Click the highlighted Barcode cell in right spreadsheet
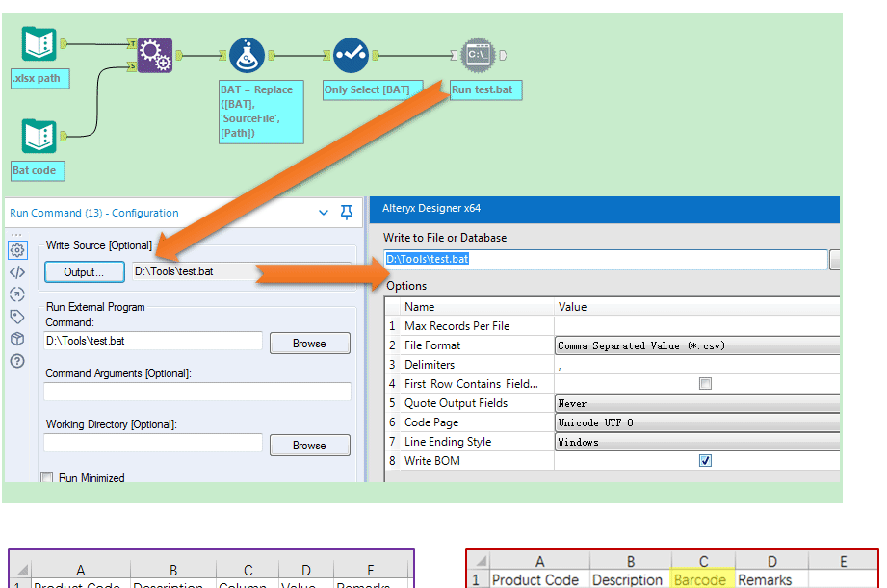887x588 pixels. [703, 580]
